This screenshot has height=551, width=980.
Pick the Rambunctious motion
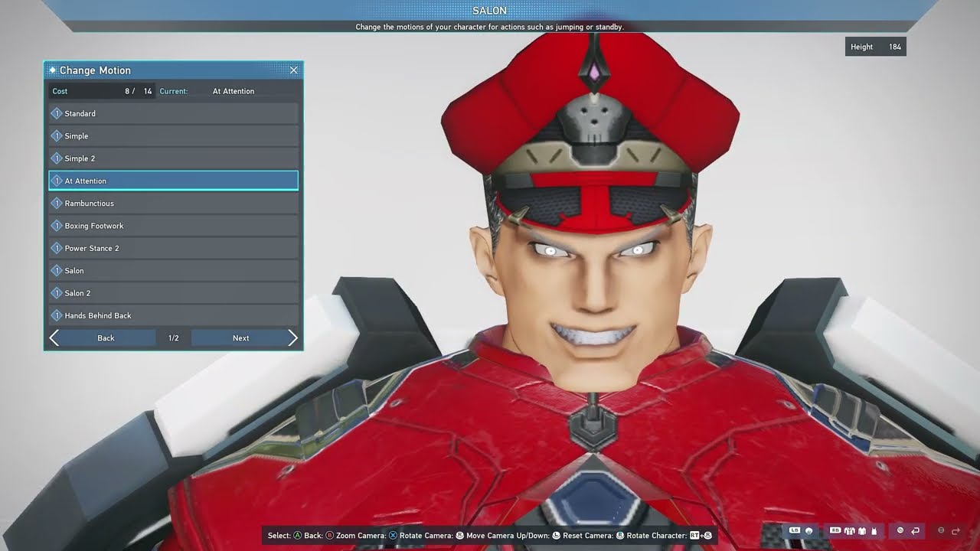(x=174, y=203)
